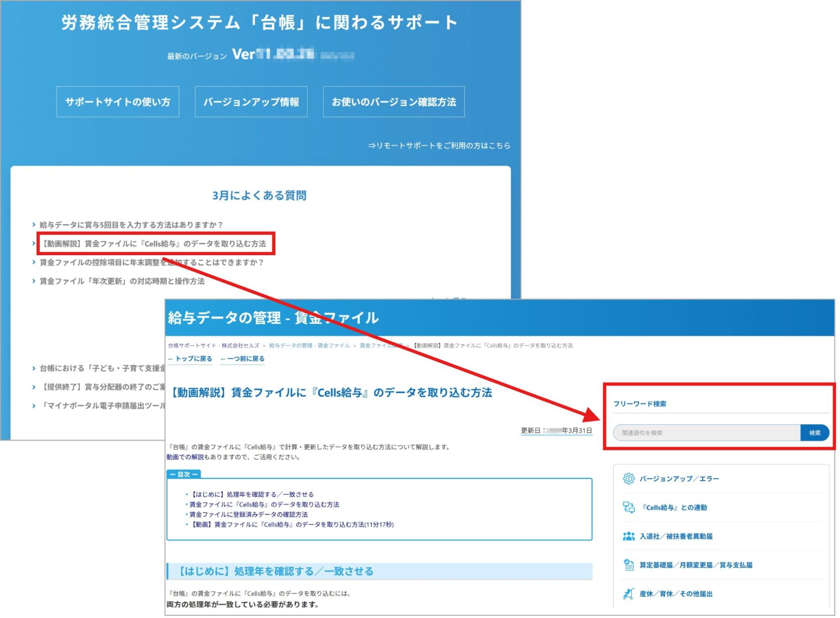
Task: Click chevron beside 賃金ファイル「年次更新」 entry
Action: click(34, 281)
